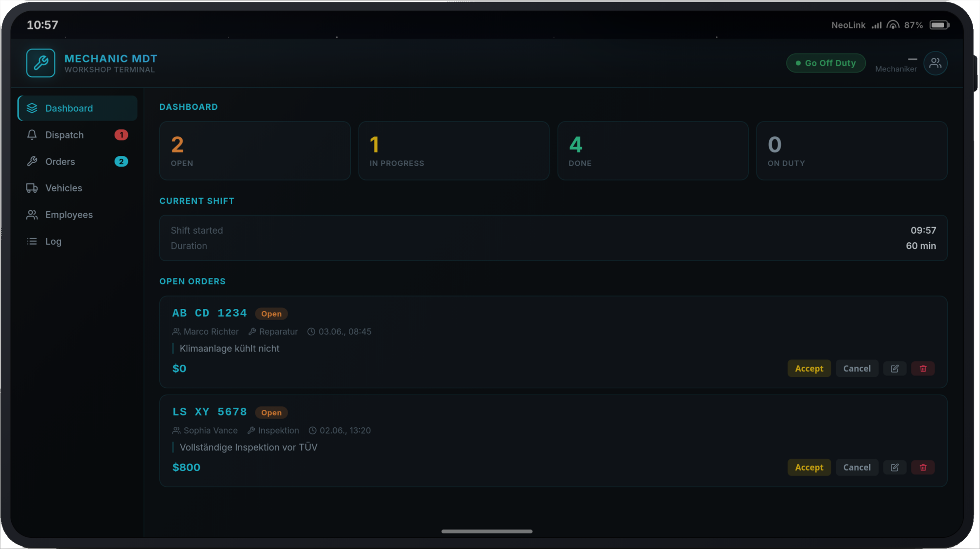This screenshot has width=980, height=549.
Task: Cancel the LS XY 5678 order
Action: coord(857,468)
